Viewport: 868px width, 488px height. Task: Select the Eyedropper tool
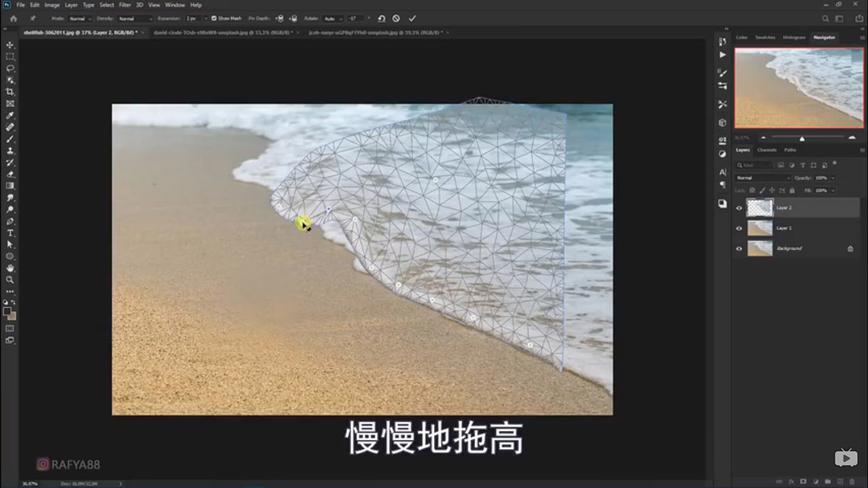[x=10, y=116]
